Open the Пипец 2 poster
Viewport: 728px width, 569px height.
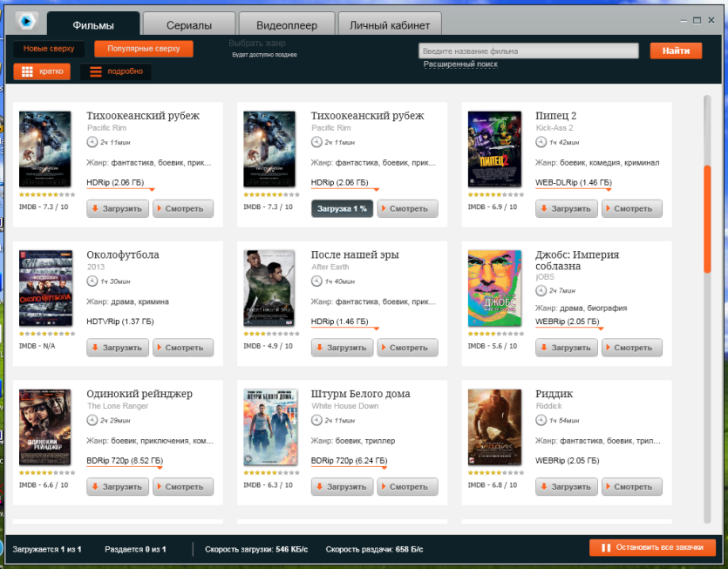point(494,149)
